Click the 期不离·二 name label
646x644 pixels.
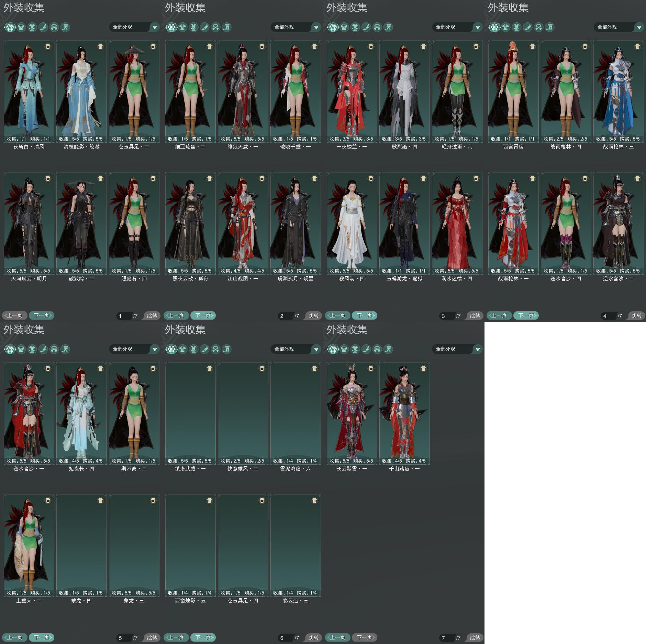click(x=134, y=469)
